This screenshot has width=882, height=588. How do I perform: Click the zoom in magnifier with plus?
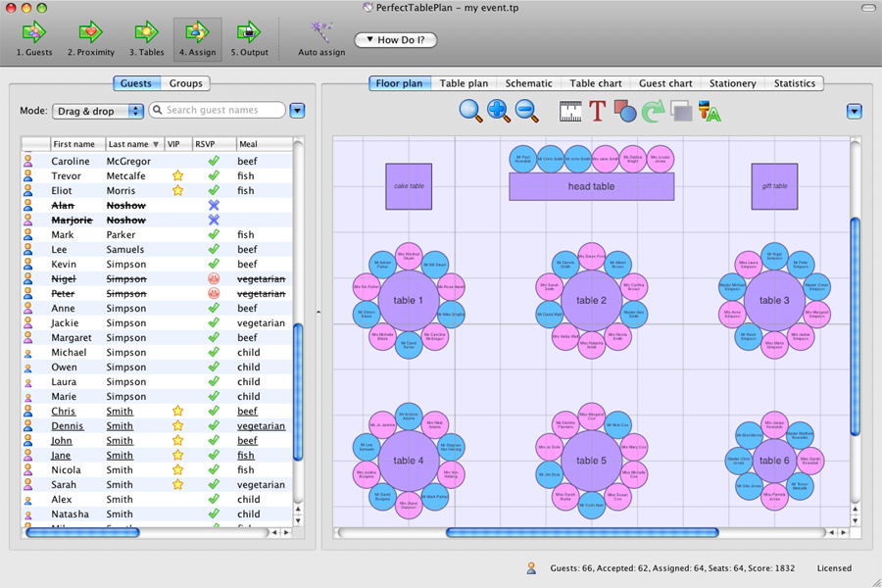[499, 112]
